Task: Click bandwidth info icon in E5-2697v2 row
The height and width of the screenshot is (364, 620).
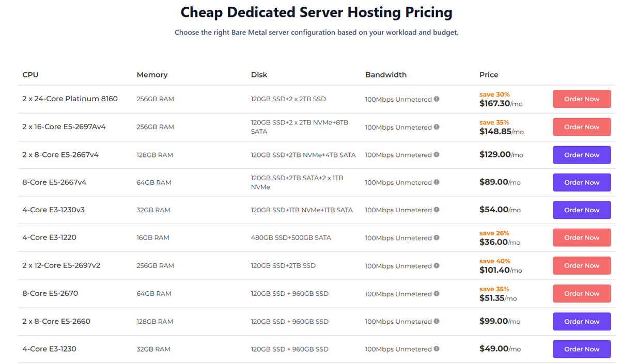Action: point(437,265)
